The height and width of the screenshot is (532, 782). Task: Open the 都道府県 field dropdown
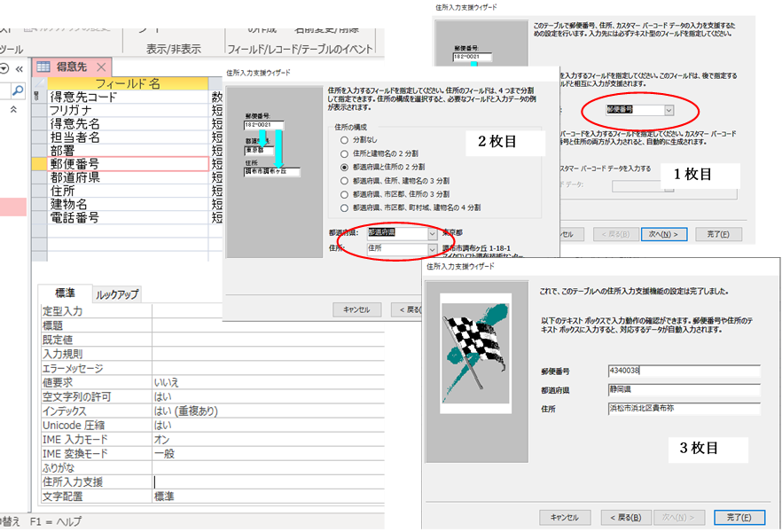point(432,232)
